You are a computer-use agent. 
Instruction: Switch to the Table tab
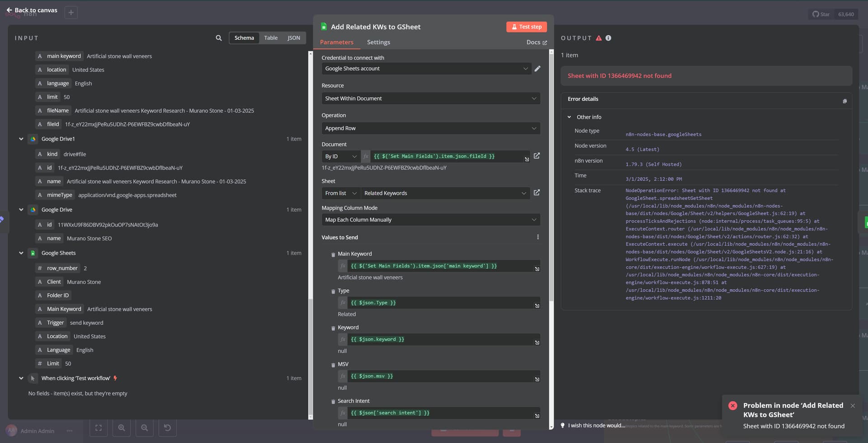[x=271, y=38]
